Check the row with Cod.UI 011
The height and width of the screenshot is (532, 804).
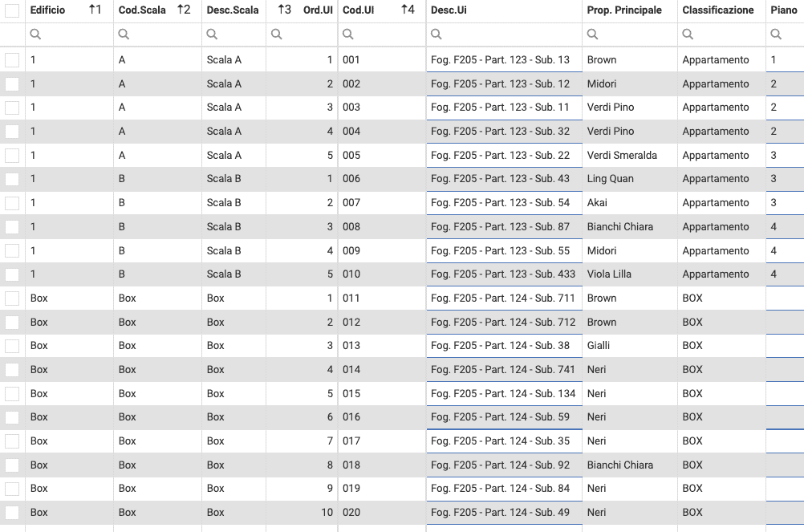12,298
